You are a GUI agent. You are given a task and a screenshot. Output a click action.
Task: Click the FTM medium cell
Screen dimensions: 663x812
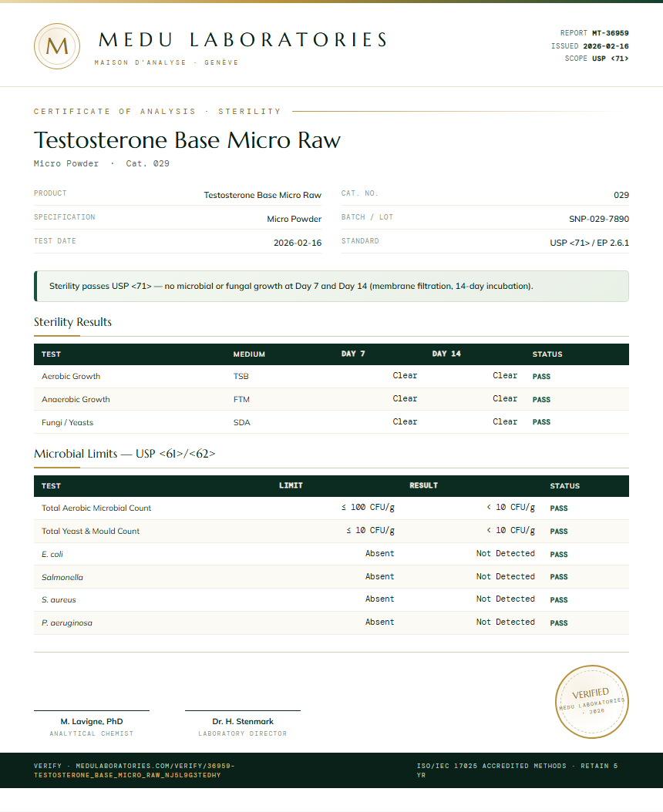[241, 400]
